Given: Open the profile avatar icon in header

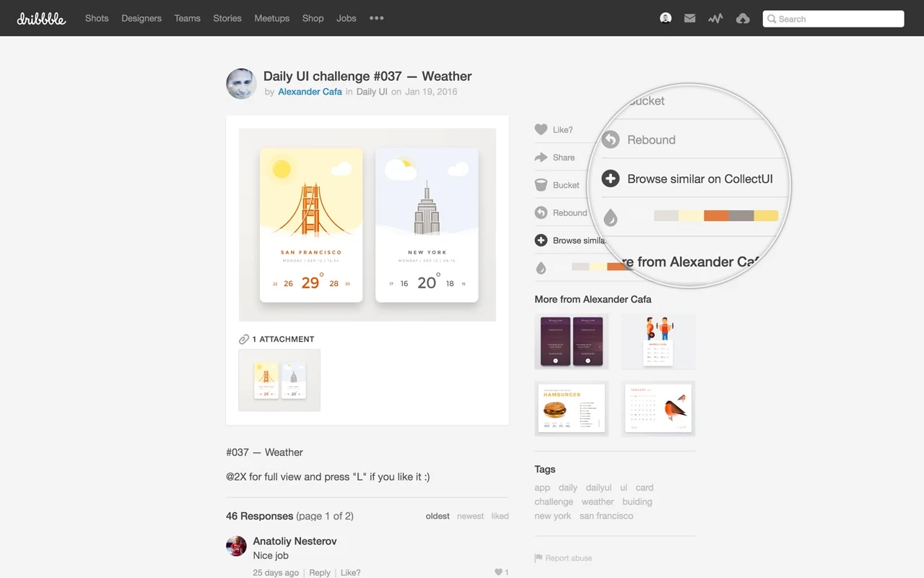Looking at the screenshot, I should coord(666,18).
